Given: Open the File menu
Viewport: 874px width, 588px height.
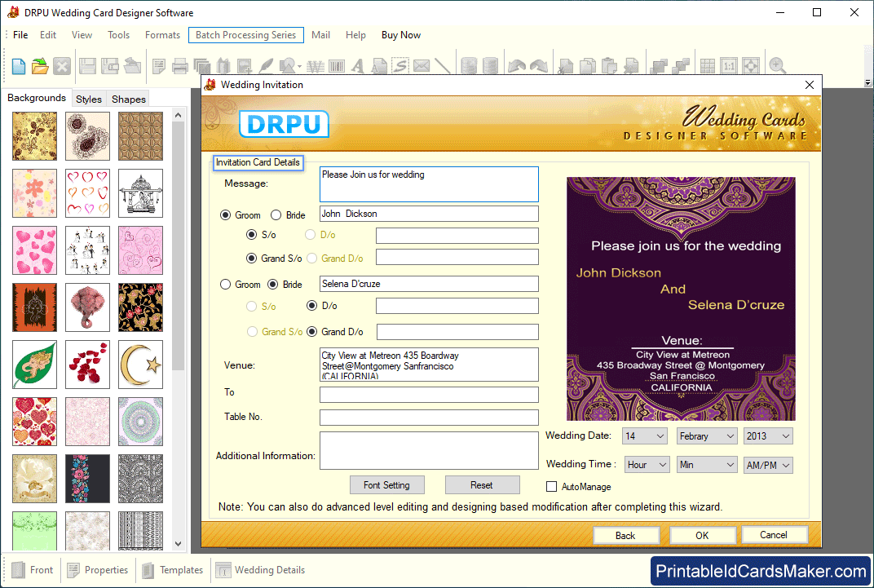Looking at the screenshot, I should (20, 35).
